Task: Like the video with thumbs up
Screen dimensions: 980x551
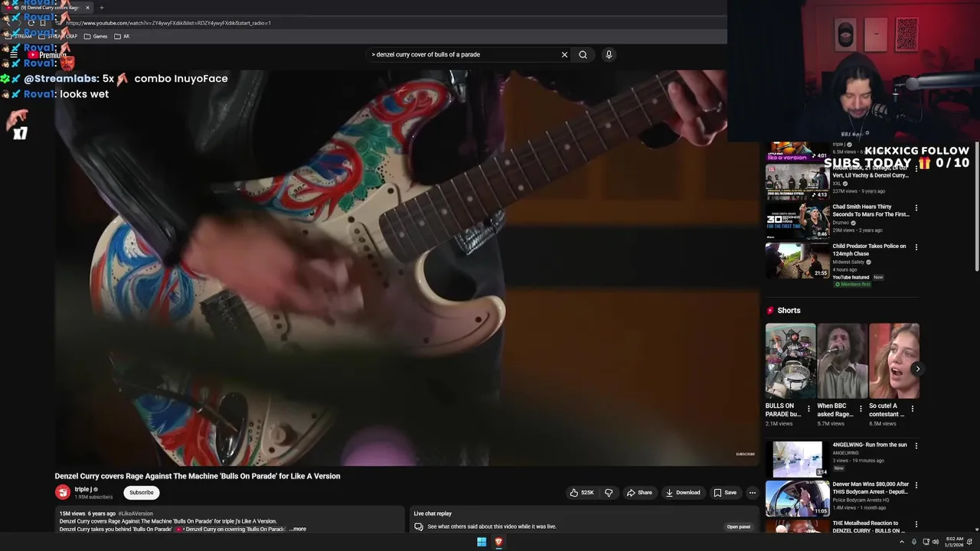Action: [x=581, y=493]
